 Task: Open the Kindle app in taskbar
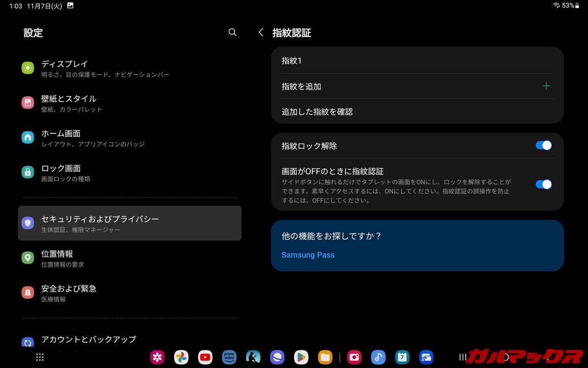[x=253, y=357]
